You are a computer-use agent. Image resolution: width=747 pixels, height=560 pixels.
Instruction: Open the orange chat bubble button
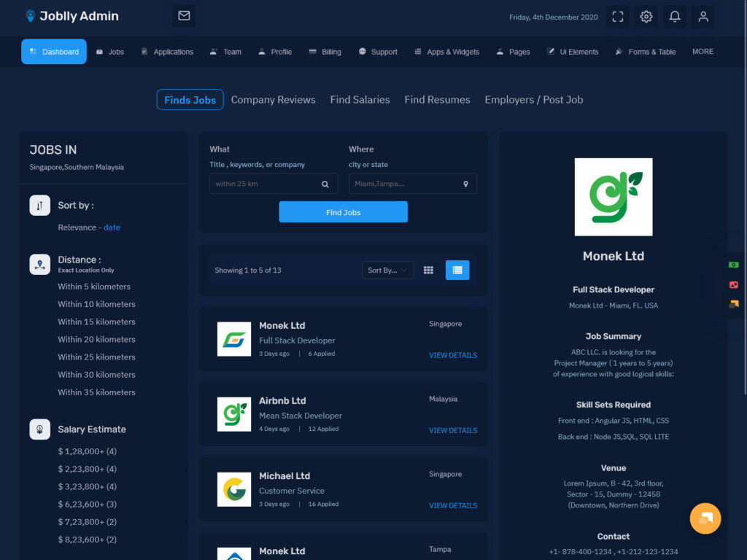[705, 518]
